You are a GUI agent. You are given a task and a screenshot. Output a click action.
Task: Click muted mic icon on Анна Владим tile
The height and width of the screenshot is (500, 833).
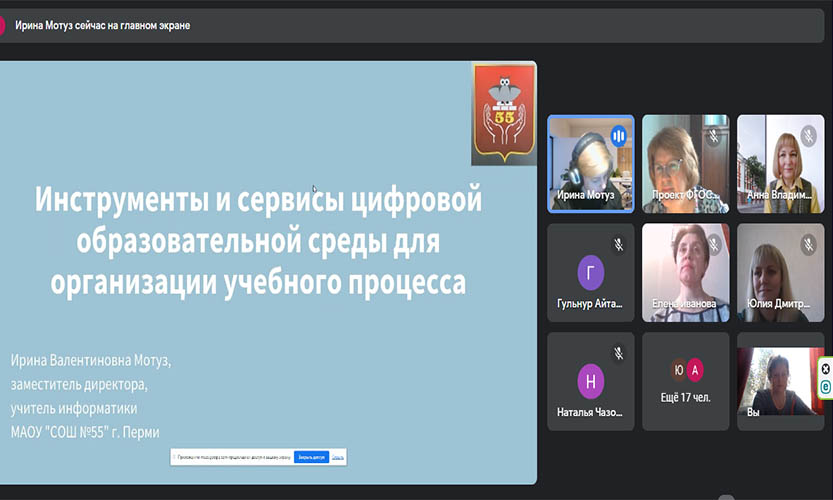point(808,135)
